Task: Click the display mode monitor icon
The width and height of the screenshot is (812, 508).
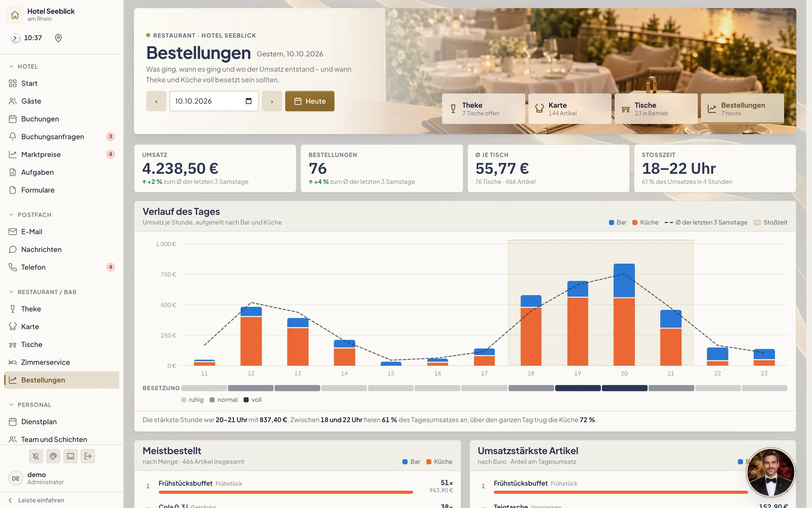Action: coord(70,456)
